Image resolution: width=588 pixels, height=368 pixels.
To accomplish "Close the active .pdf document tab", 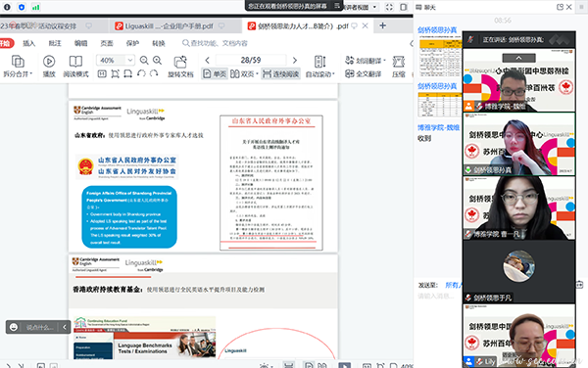I will click(365, 25).
